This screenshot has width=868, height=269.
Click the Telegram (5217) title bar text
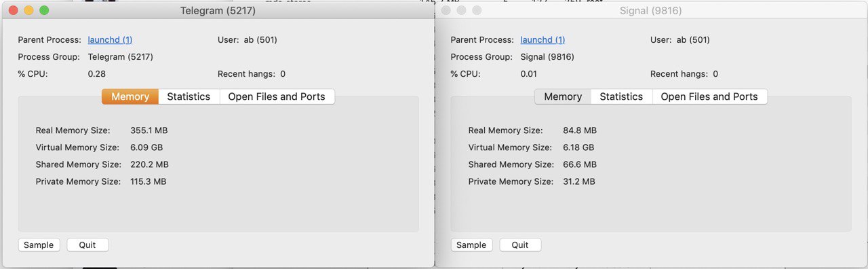click(x=218, y=11)
